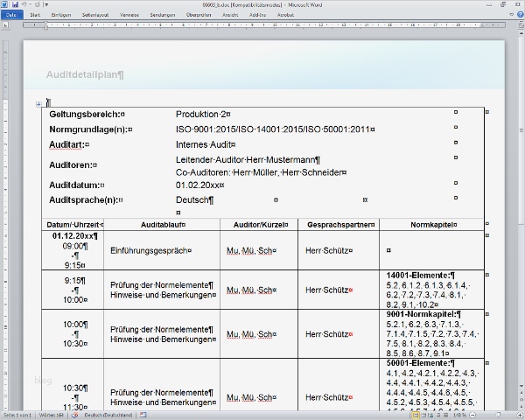Open the Seitenlayout ribbon tab
The width and height of the screenshot is (525, 420).
pos(97,15)
